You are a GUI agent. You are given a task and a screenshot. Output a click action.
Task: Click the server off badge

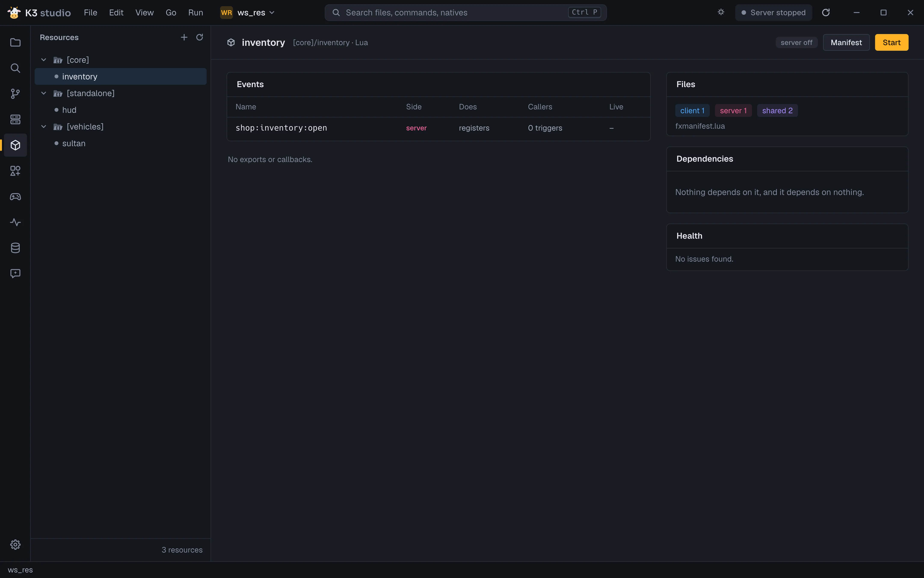pos(797,42)
